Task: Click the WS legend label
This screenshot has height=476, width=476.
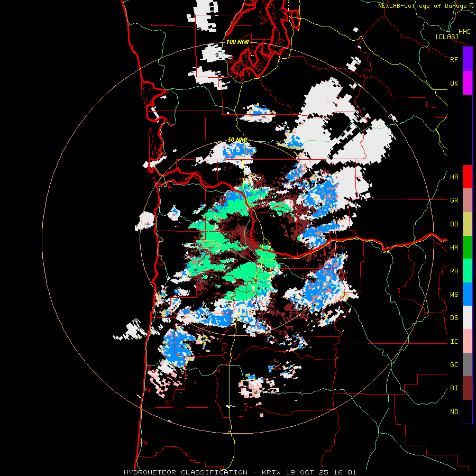Action: coord(454,295)
